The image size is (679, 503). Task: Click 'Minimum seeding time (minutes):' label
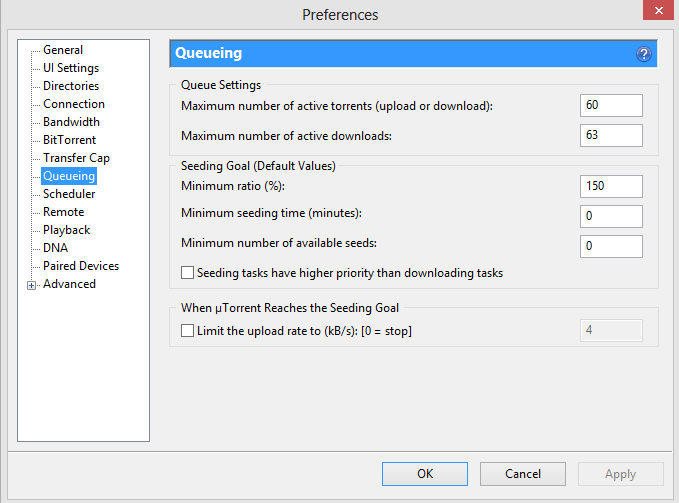tap(271, 213)
